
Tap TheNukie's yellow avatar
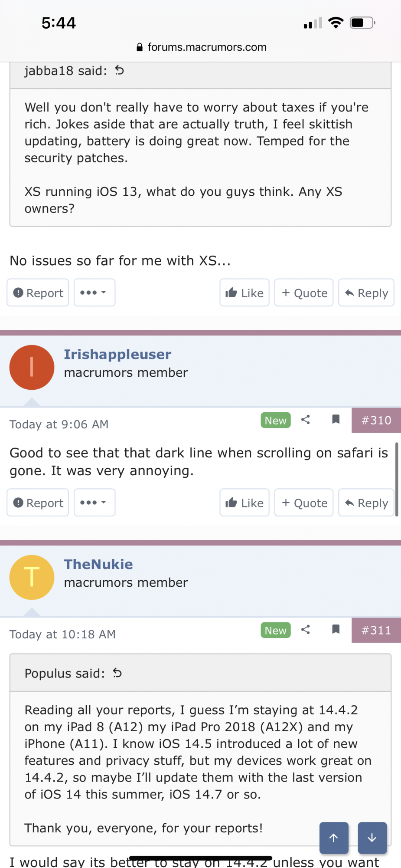coord(32,577)
